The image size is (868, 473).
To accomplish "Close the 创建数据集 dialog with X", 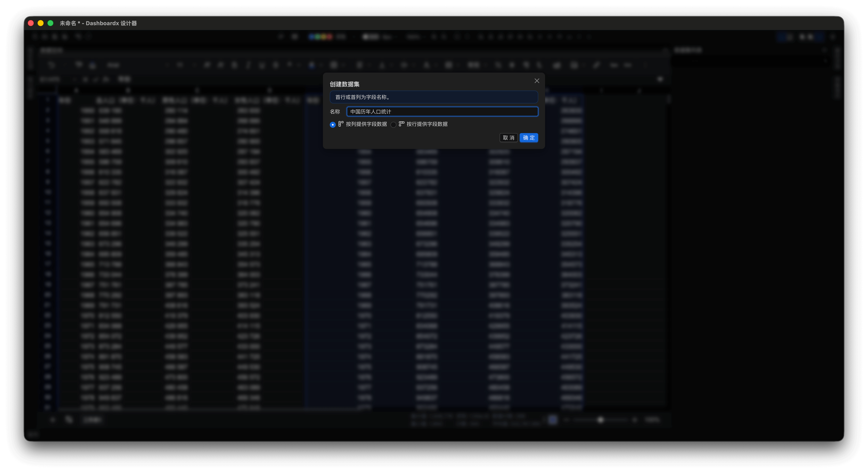I will [537, 81].
